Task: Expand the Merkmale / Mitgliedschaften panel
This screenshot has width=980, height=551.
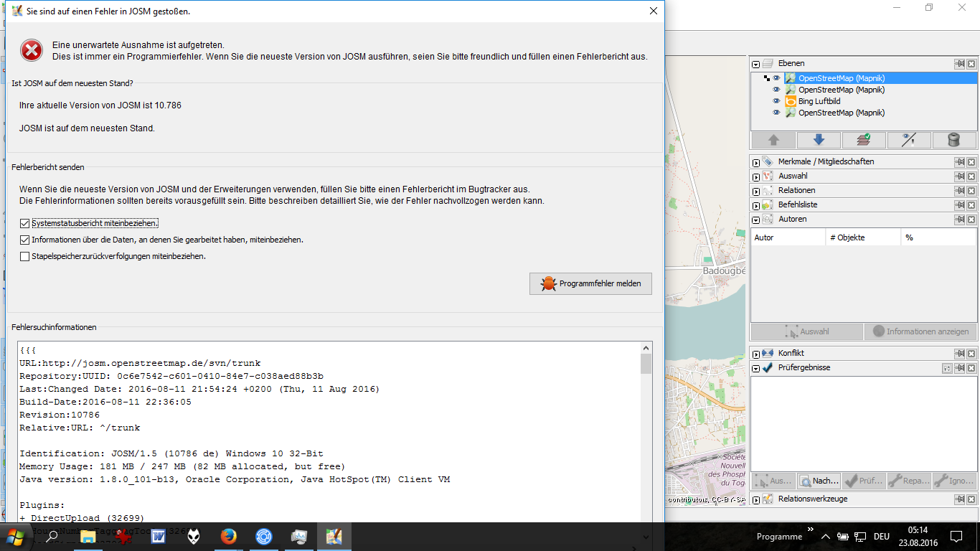Action: click(x=756, y=162)
